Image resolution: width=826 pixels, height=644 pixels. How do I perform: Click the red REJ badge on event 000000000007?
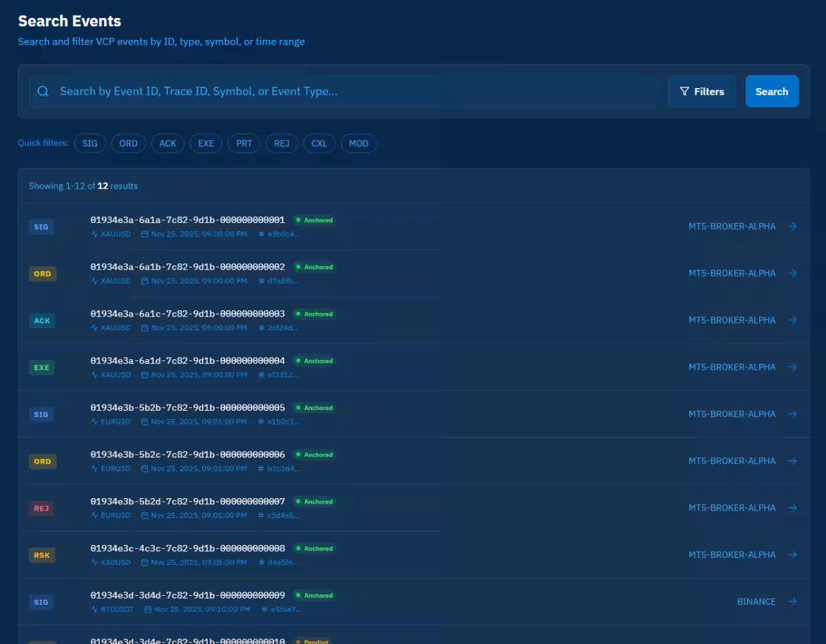tap(42, 509)
